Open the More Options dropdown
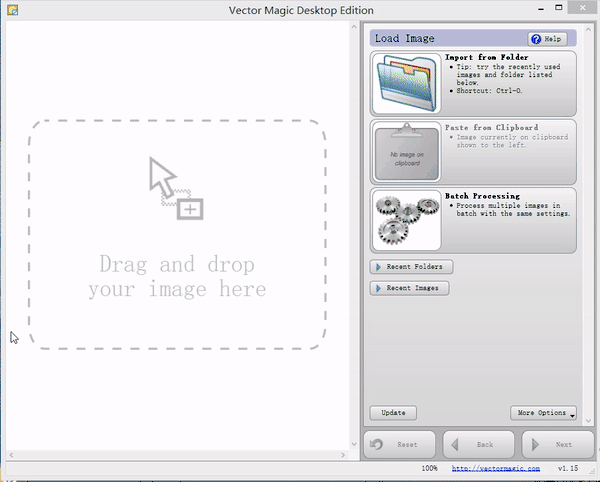The height and width of the screenshot is (482, 600). [543, 413]
